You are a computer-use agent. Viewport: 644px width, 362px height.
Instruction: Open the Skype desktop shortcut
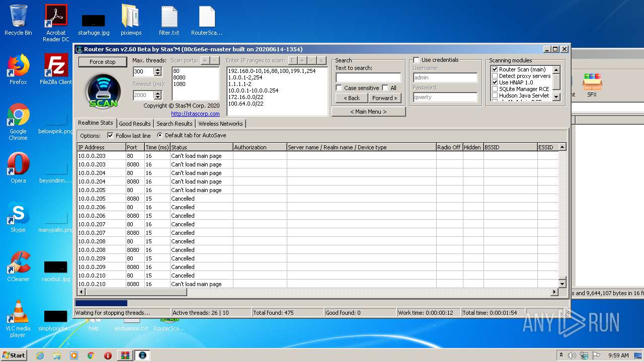[18, 217]
